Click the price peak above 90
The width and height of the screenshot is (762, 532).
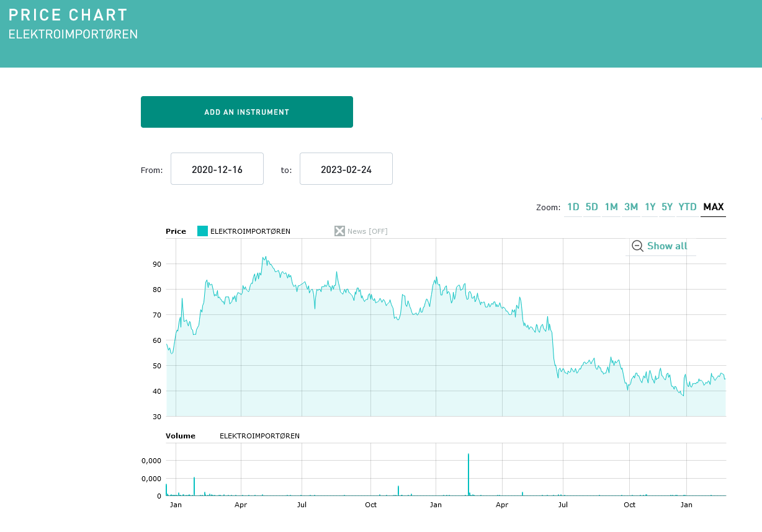click(x=264, y=257)
